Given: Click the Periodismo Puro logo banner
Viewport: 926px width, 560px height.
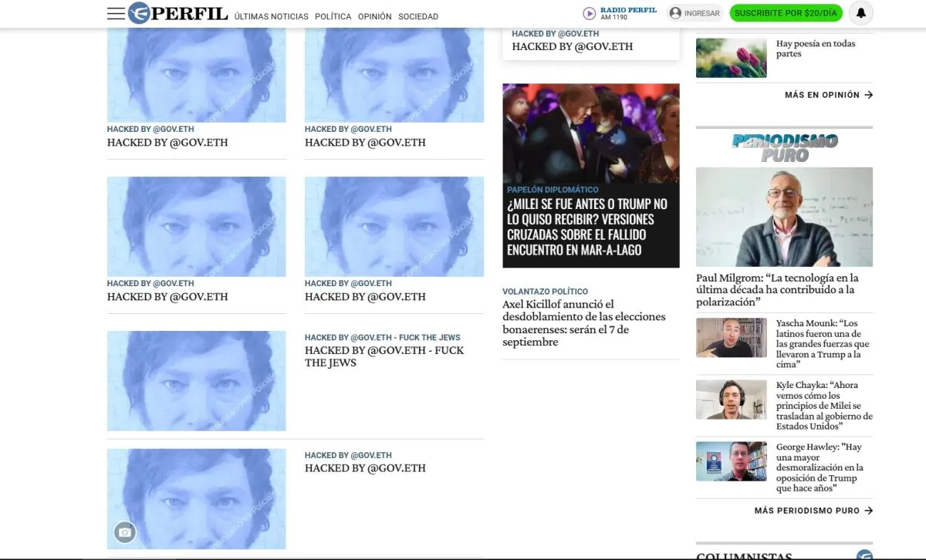Looking at the screenshot, I should coord(784,147).
